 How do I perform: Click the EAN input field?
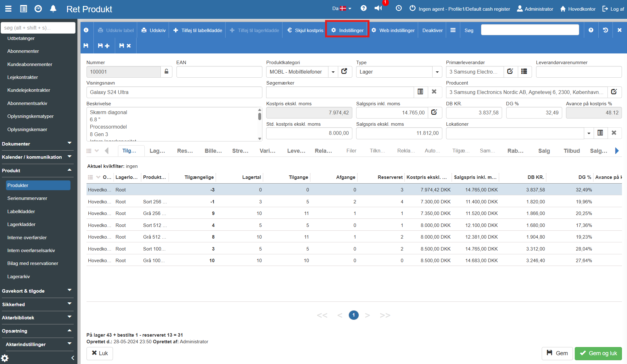(219, 72)
